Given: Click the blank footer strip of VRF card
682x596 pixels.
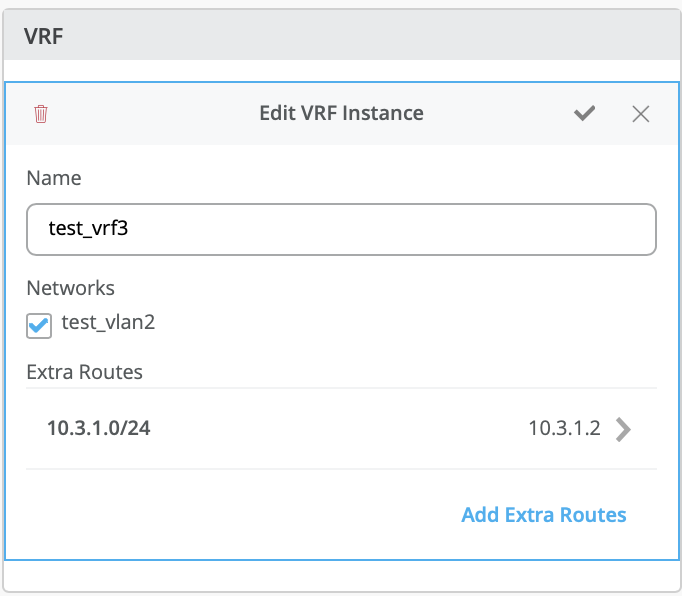Looking at the screenshot, I should [x=341, y=577].
